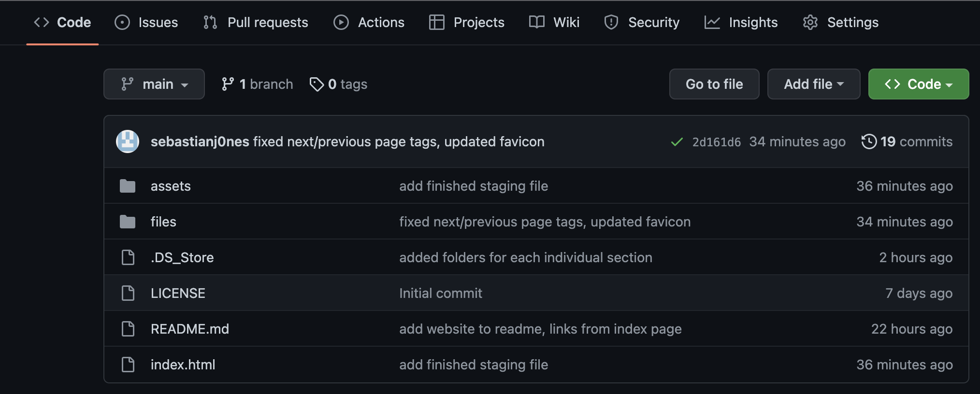The image size is (980, 394).
Task: Open the Pull requests tab
Action: point(256,22)
